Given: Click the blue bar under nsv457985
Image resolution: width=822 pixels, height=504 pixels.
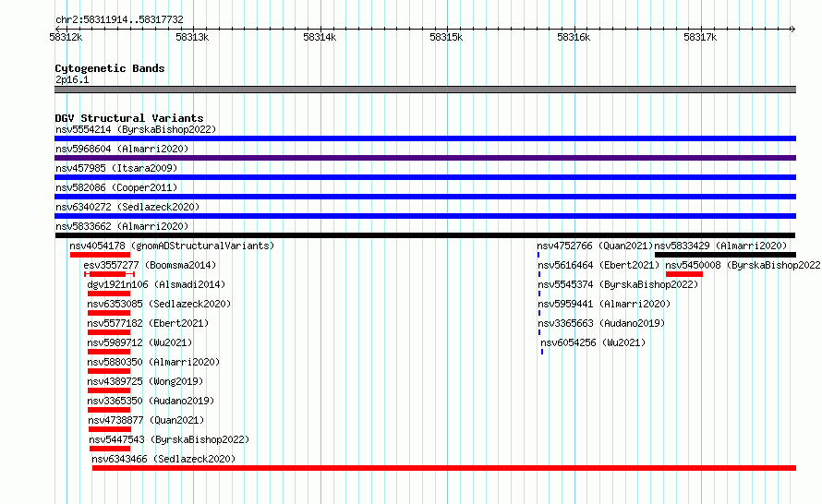Looking at the screenshot, I should coord(425,177).
